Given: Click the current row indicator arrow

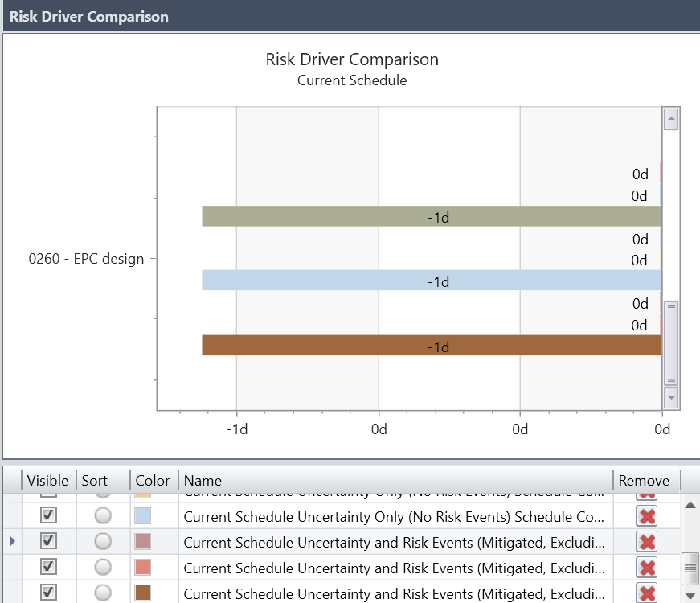Looking at the screenshot, I should pyautogui.click(x=12, y=542).
